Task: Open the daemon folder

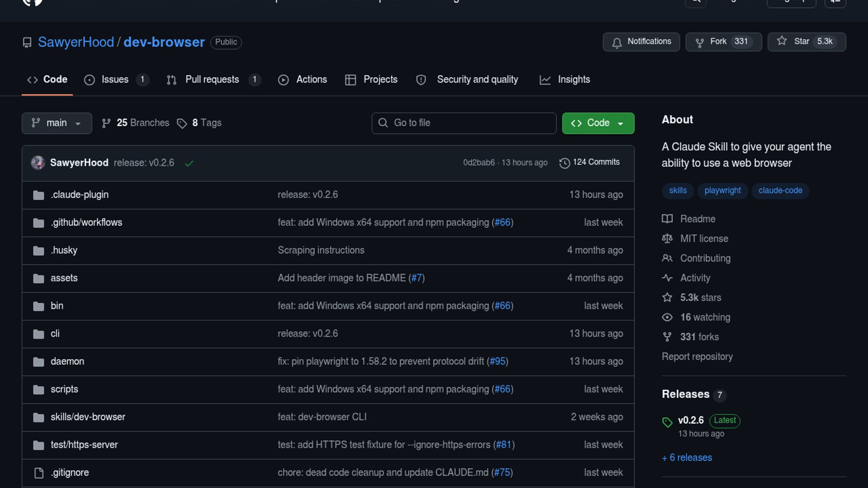Action: click(x=67, y=361)
